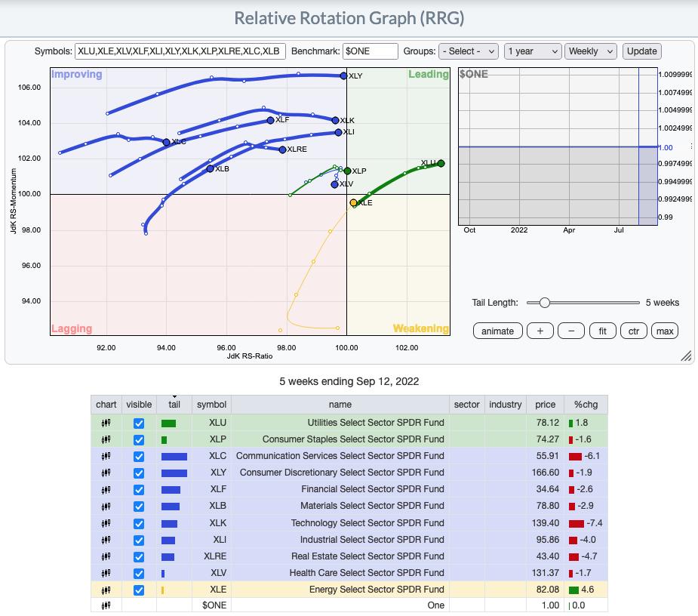Sort table by tail column header
698x616 pixels.
tap(174, 405)
